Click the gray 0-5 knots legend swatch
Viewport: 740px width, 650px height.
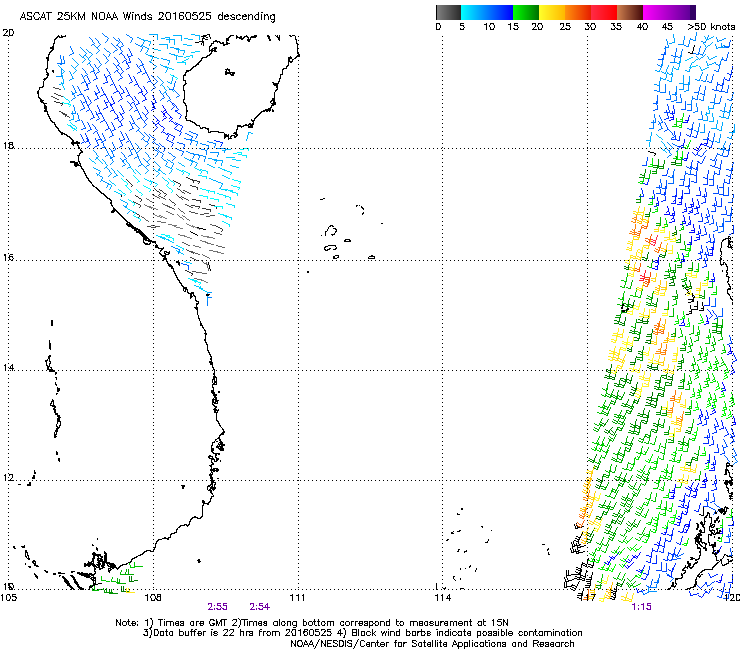pyautogui.click(x=448, y=12)
